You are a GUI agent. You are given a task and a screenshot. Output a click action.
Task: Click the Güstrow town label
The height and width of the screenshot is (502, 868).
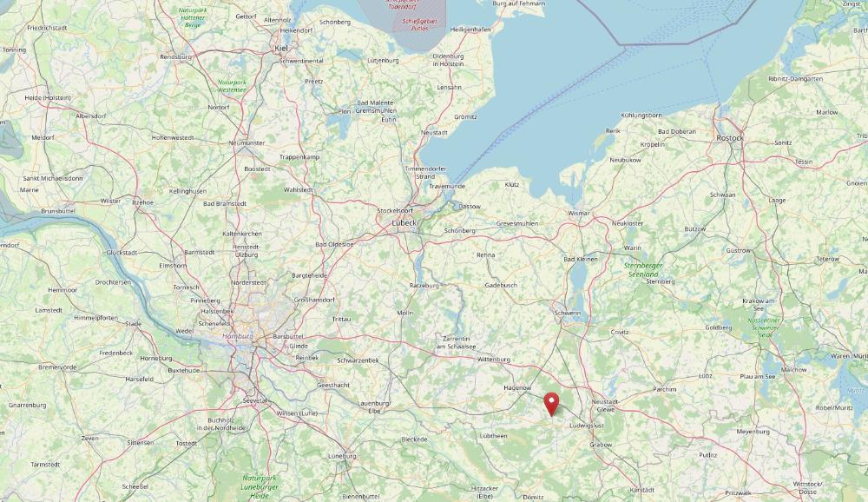[x=739, y=250]
